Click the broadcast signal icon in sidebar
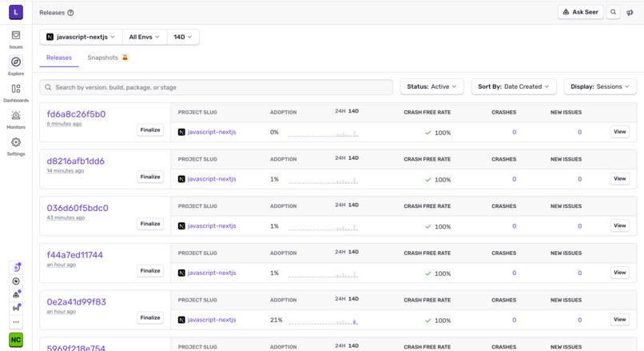Screen dimensions: 644x351 click(16, 309)
